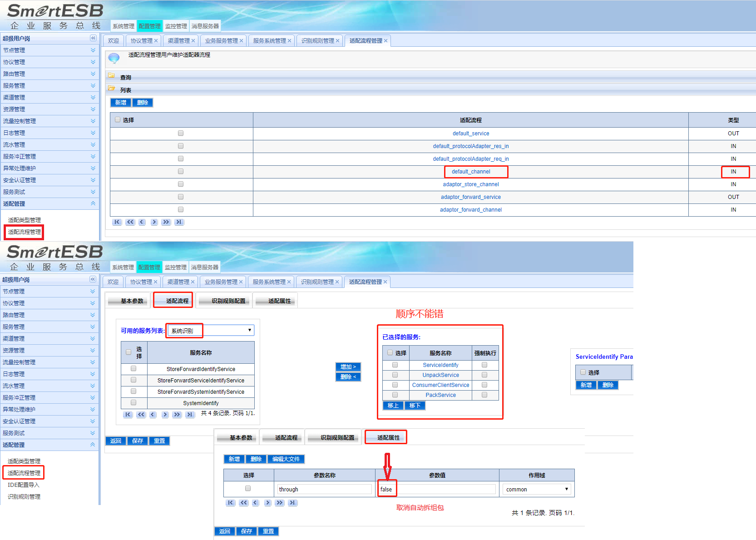
Task: Click next-page arrow under the through parameter table
Action: click(268, 503)
